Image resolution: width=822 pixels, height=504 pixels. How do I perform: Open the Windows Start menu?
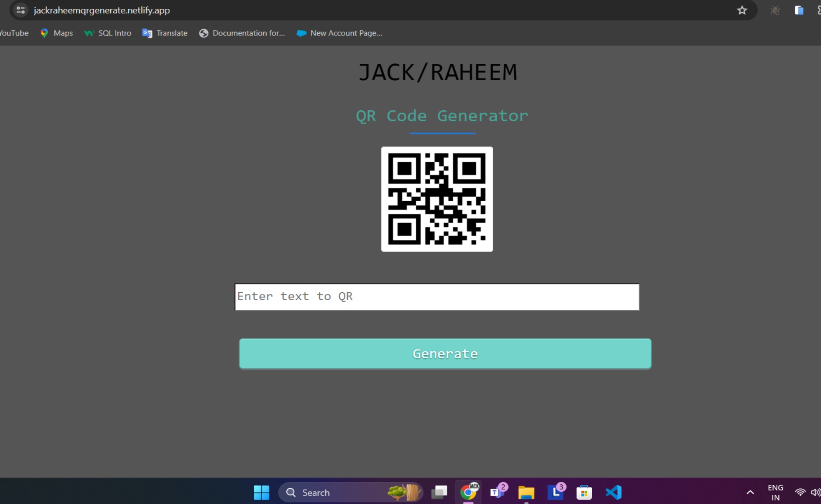[261, 493]
